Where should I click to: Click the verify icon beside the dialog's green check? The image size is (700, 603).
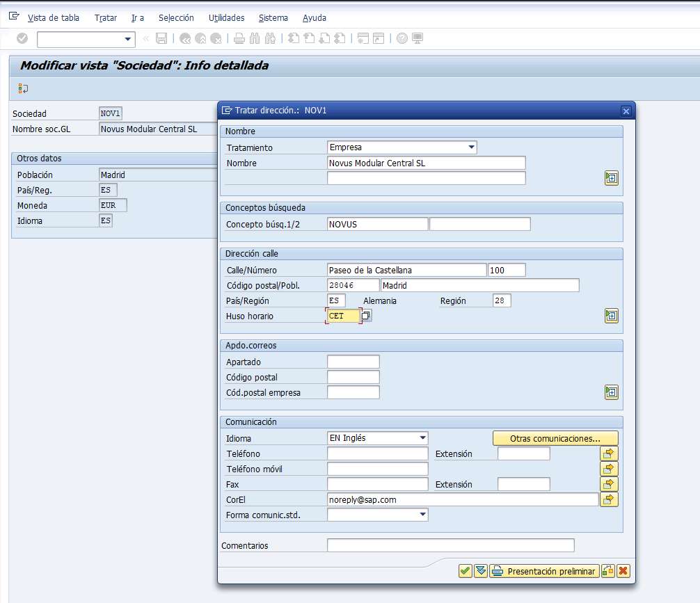[481, 571]
